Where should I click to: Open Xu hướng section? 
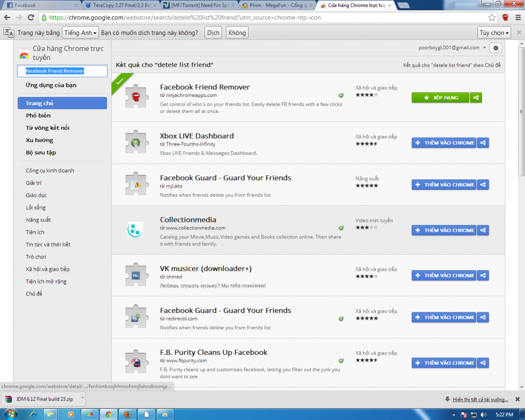tap(39, 140)
